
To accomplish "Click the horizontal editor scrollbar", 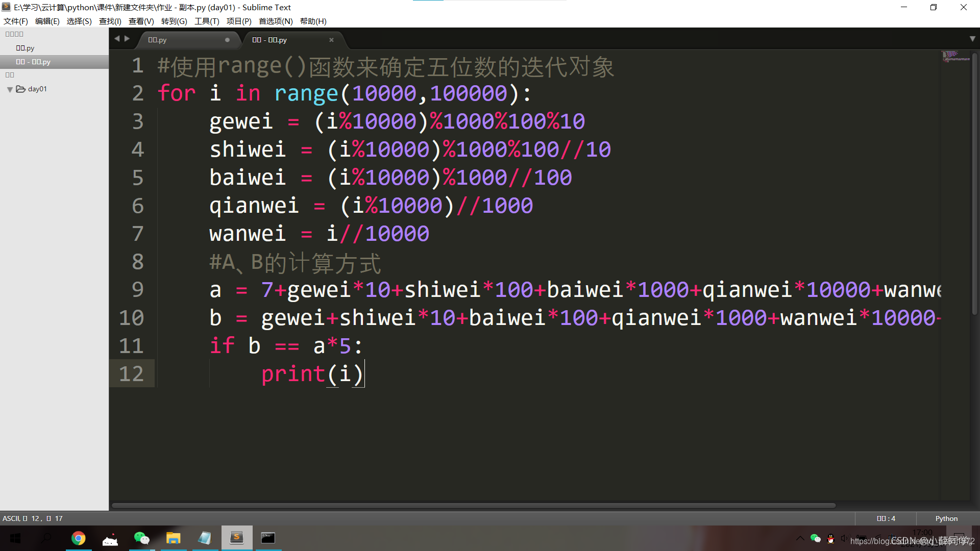I will 474,506.
